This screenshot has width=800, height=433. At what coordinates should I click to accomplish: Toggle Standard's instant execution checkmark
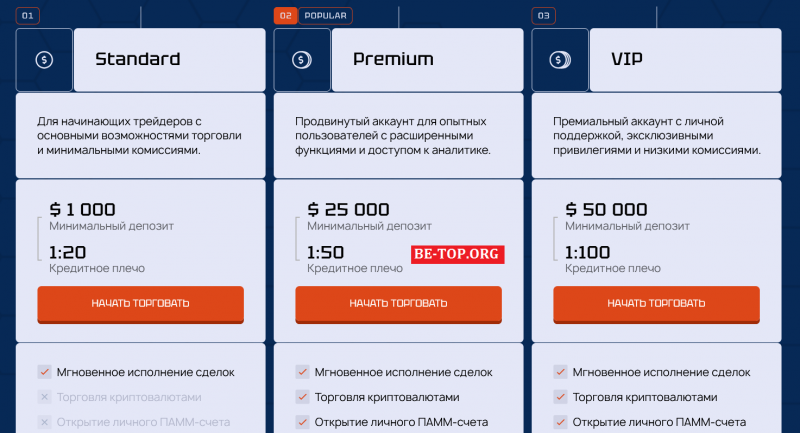pyautogui.click(x=44, y=372)
